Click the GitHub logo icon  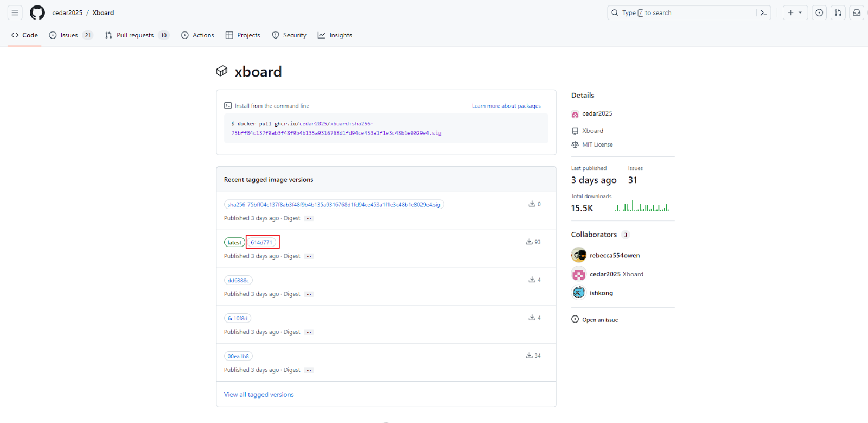37,12
